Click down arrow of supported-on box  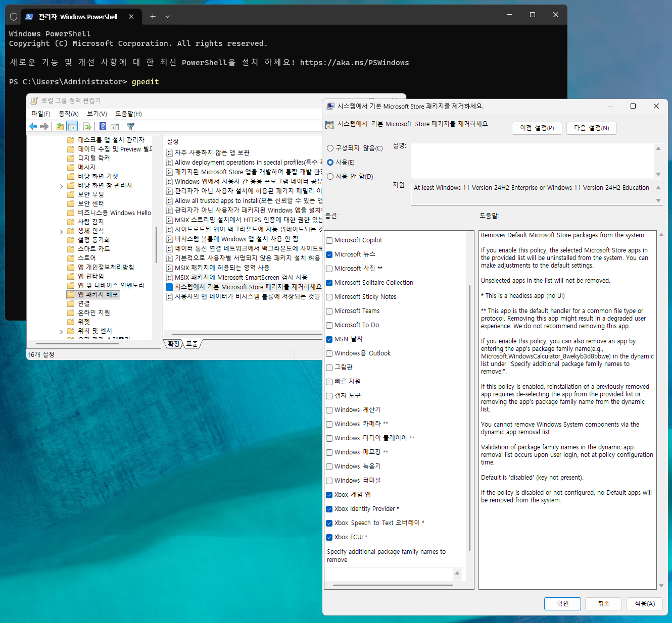(x=658, y=200)
